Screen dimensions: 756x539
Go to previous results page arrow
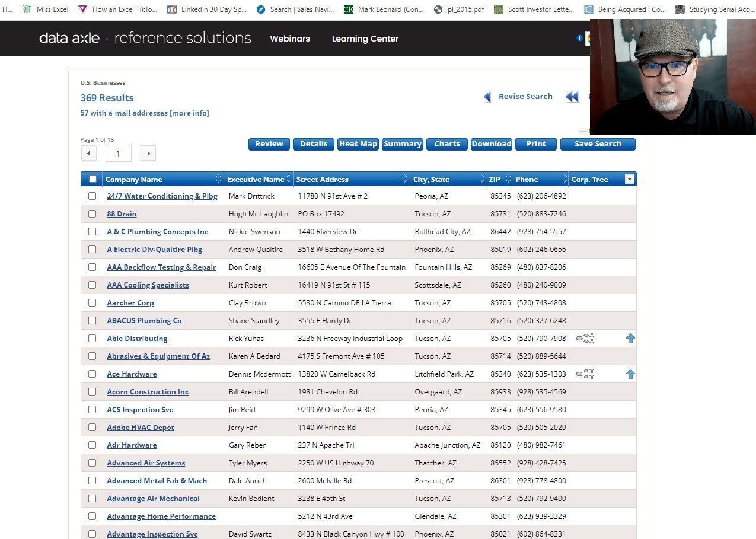(x=88, y=153)
